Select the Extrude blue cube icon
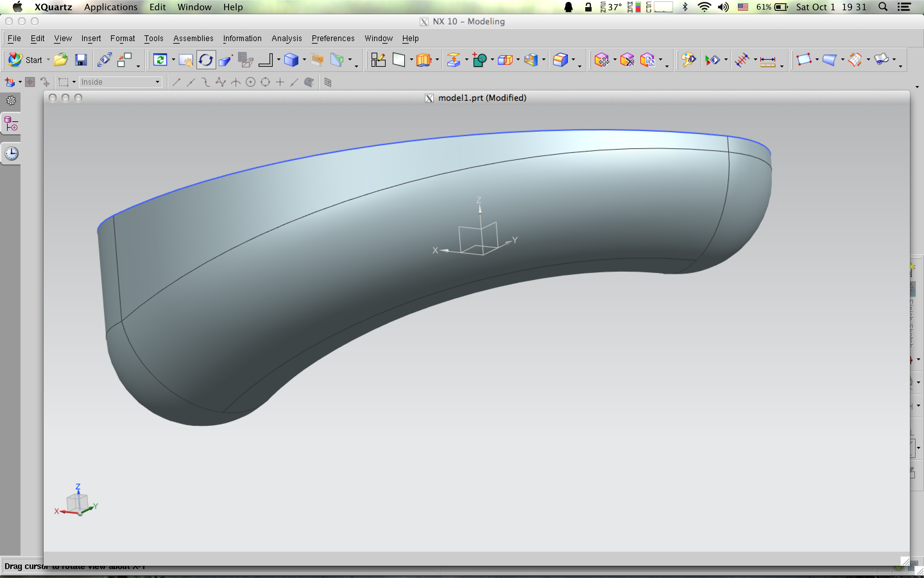The width and height of the screenshot is (924, 578). (291, 60)
